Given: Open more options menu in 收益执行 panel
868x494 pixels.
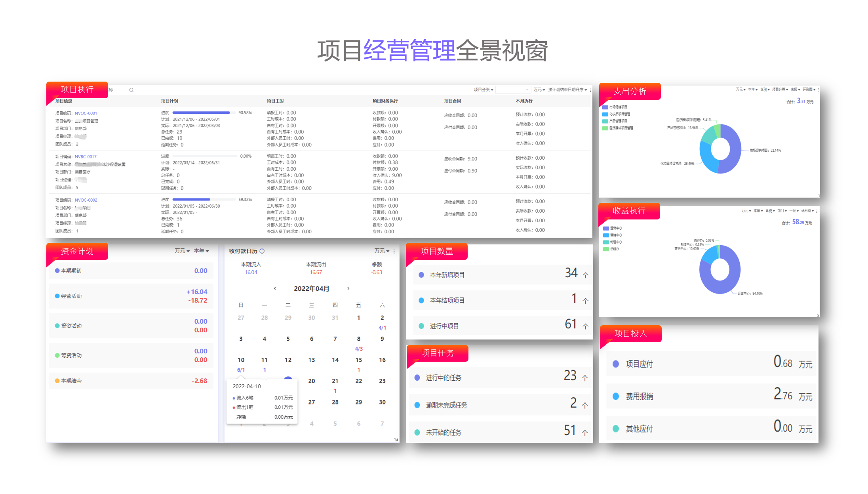Looking at the screenshot, I should click(x=817, y=211).
